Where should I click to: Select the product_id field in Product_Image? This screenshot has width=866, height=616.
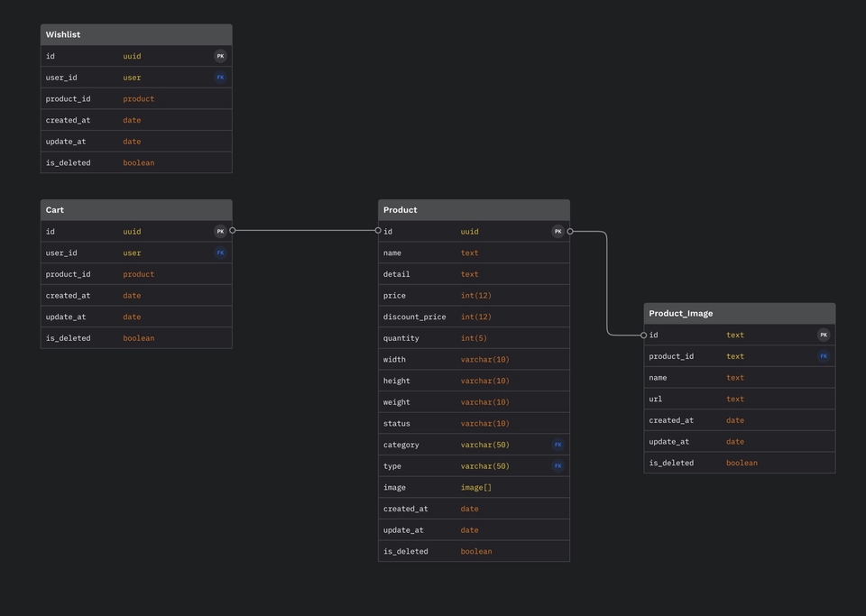(740, 356)
